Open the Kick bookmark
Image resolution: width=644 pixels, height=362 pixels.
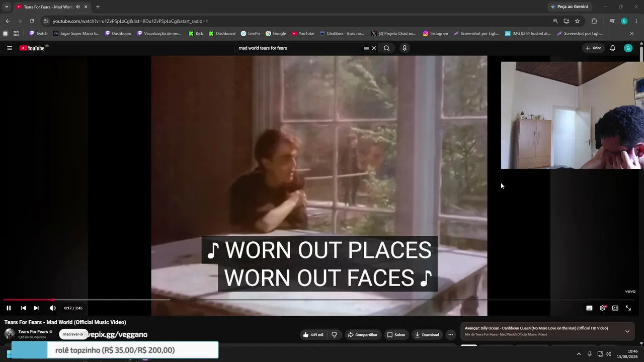click(x=196, y=34)
